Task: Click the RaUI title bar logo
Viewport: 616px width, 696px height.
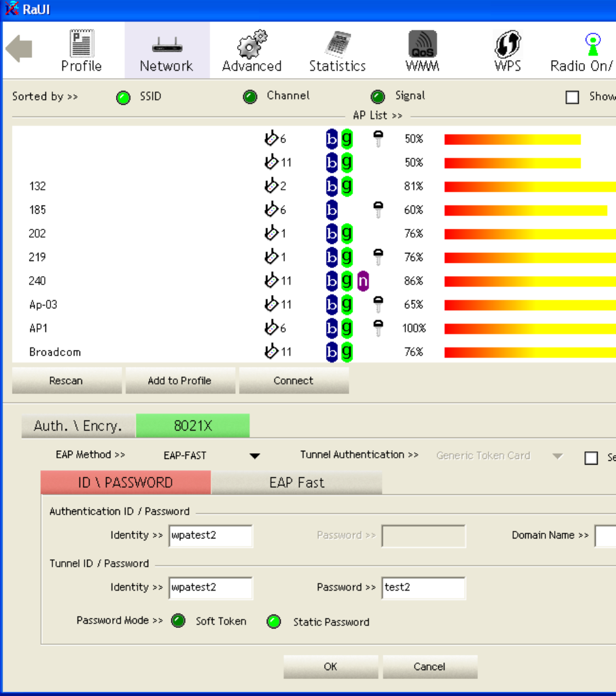Action: tap(11, 8)
